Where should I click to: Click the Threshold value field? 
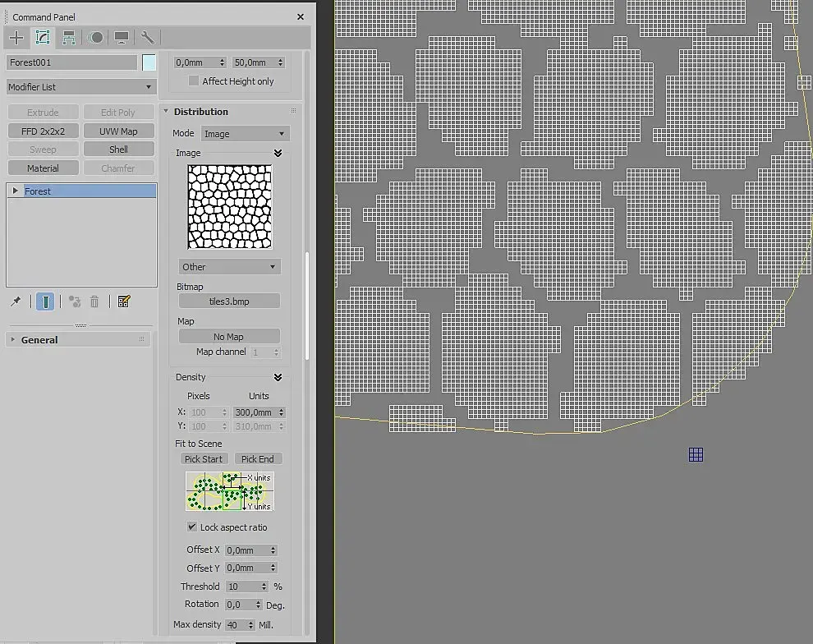point(242,586)
